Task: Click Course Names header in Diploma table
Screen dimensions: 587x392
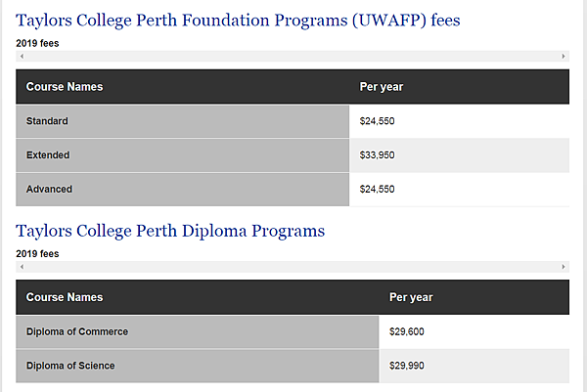Action: [65, 297]
